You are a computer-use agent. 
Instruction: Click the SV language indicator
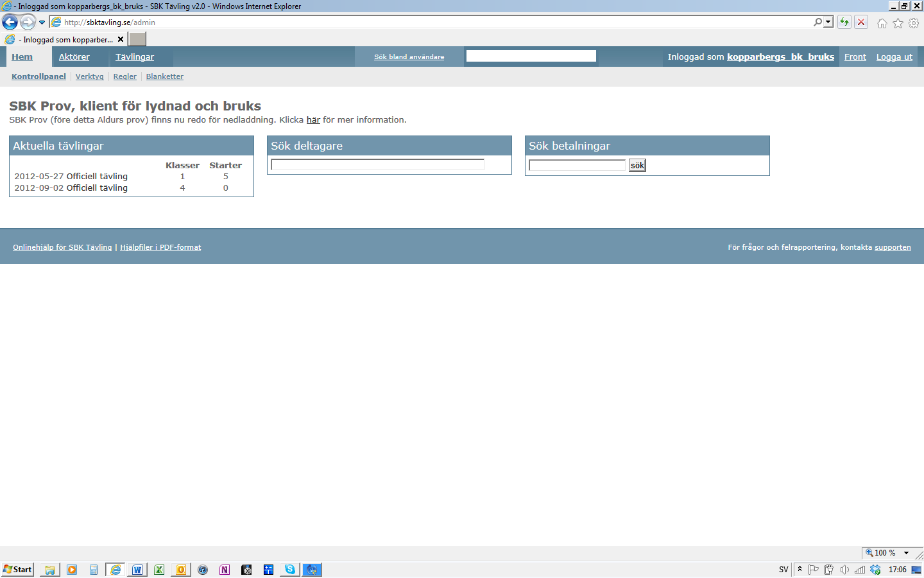click(x=783, y=570)
